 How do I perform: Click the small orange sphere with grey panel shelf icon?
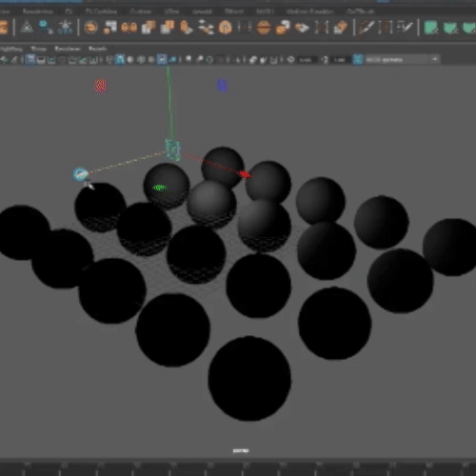pyautogui.click(x=110, y=28)
